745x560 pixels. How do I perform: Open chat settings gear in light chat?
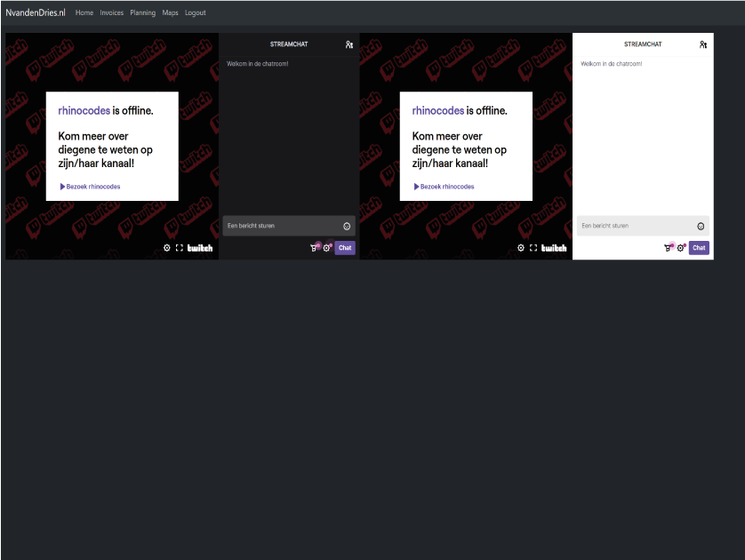pyautogui.click(x=680, y=247)
